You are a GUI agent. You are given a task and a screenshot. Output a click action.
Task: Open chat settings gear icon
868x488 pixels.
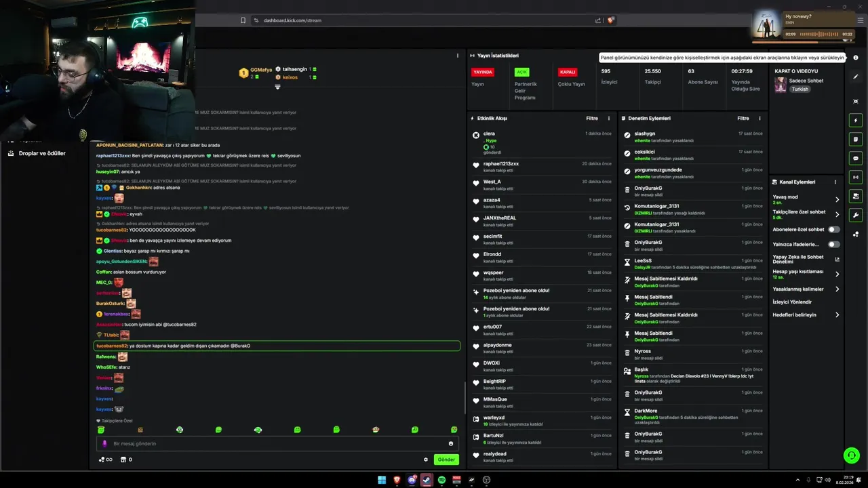(x=426, y=460)
